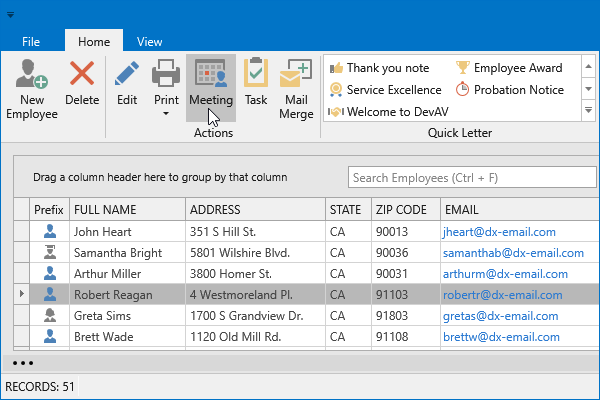Click the RECORDS: 51 status text
Image resolution: width=600 pixels, height=400 pixels.
coord(40,387)
